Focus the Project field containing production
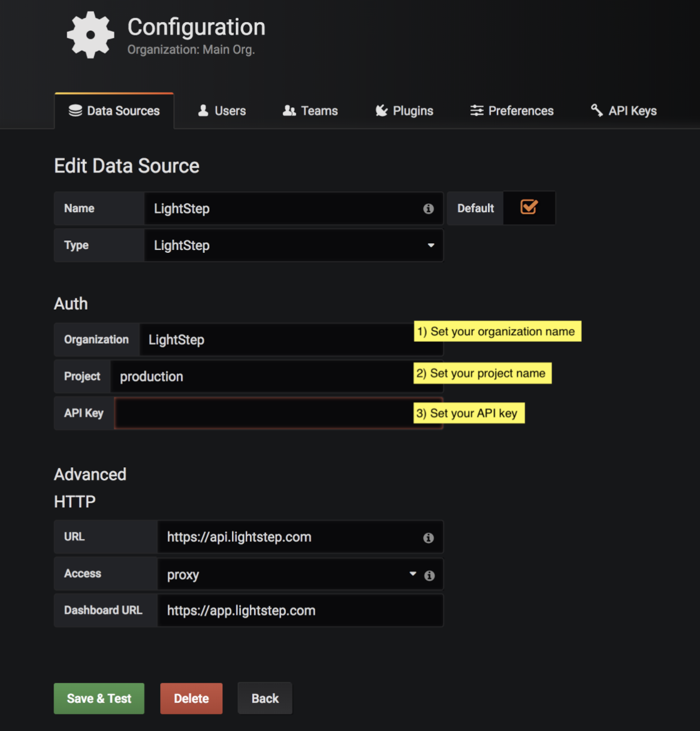 coord(277,376)
